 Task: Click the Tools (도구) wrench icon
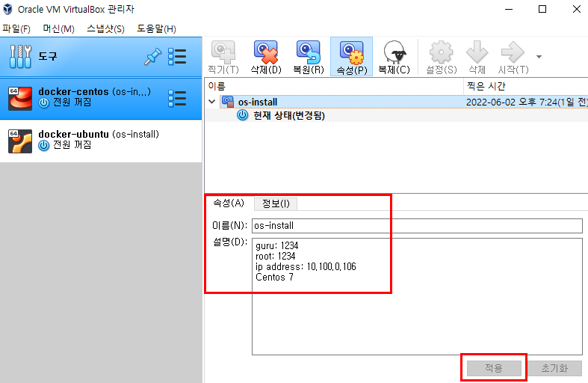[x=20, y=57]
